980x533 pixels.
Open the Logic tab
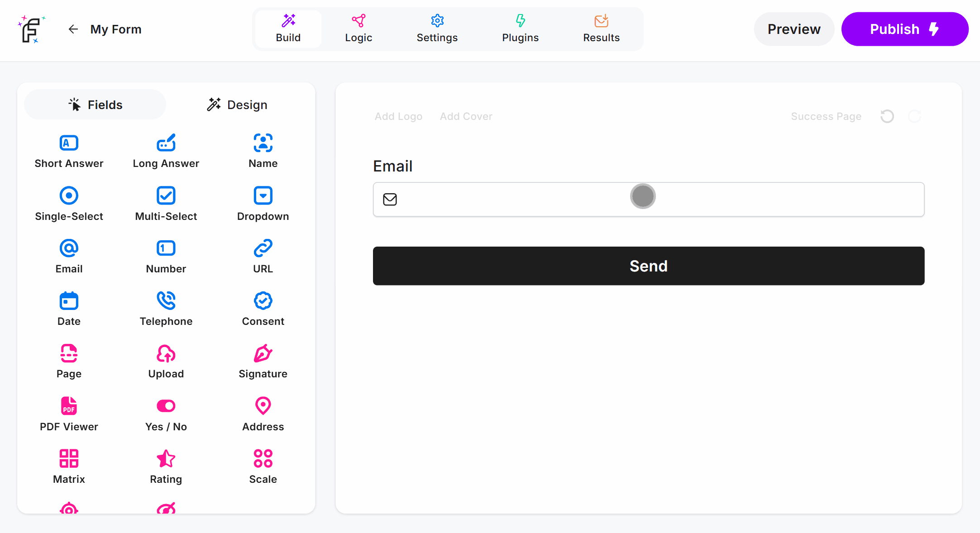[359, 29]
